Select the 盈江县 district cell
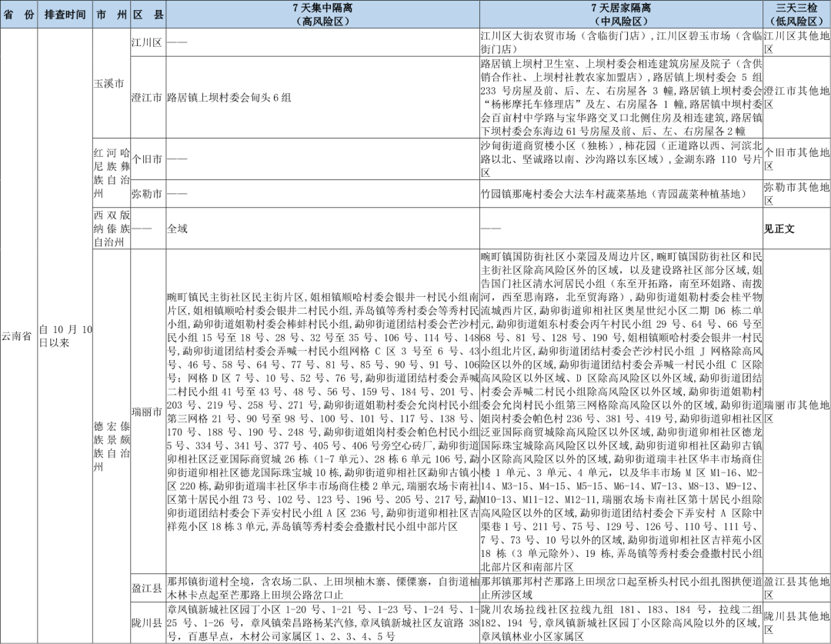This screenshot has width=831, height=644. click(149, 588)
